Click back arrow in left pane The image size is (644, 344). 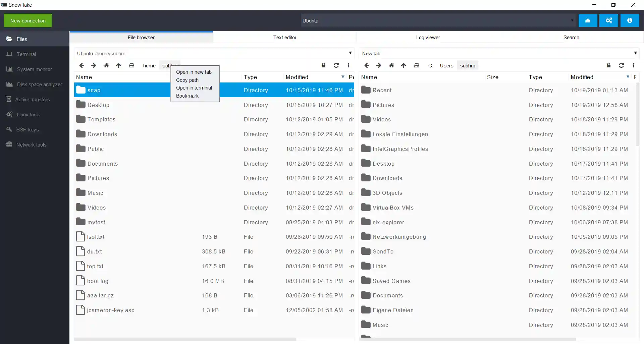tap(82, 65)
